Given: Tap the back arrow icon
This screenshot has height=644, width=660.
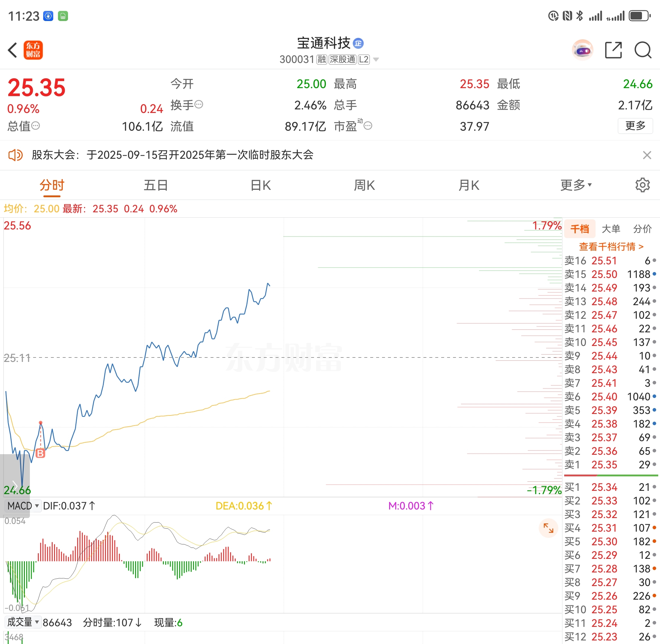Looking at the screenshot, I should [x=13, y=50].
